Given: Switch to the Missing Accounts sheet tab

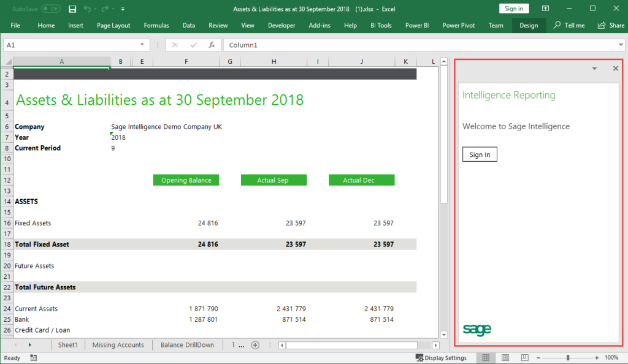Looking at the screenshot, I should [x=118, y=344].
